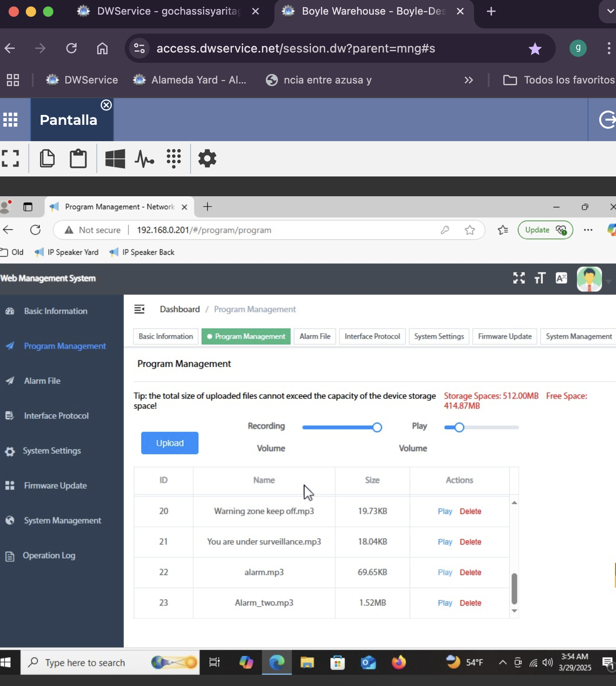Open Todos los favoritos folder
The image size is (616, 686).
(559, 80)
